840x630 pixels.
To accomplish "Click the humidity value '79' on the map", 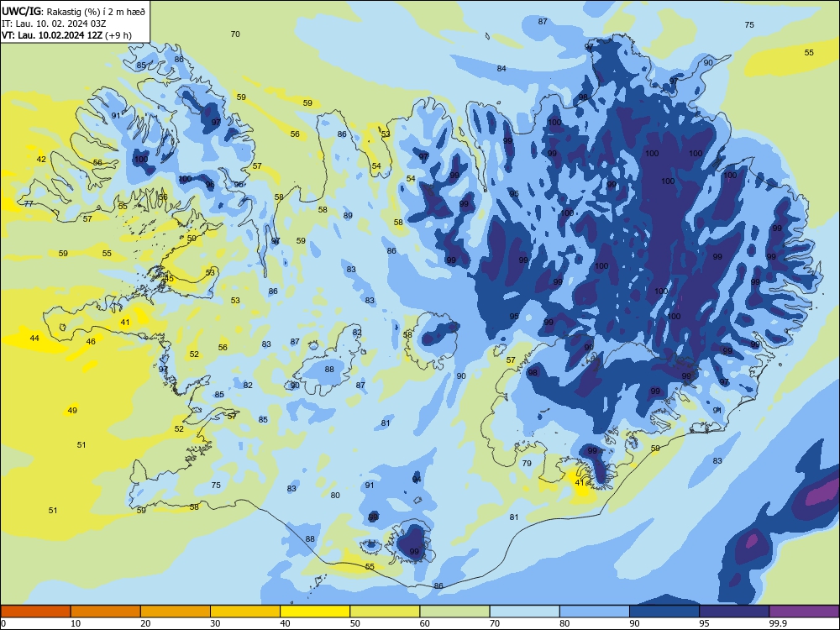I will [x=527, y=463].
